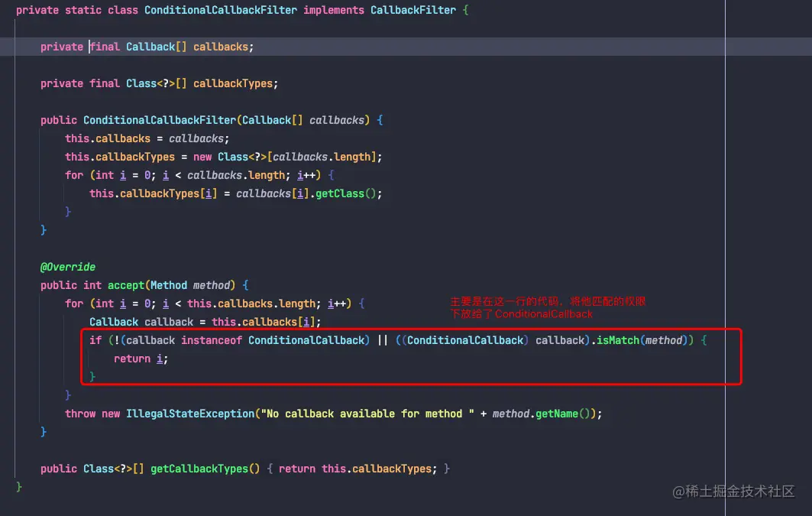The height and width of the screenshot is (516, 812).
Task: Click the '||' operator in the if condition
Action: [x=383, y=340]
